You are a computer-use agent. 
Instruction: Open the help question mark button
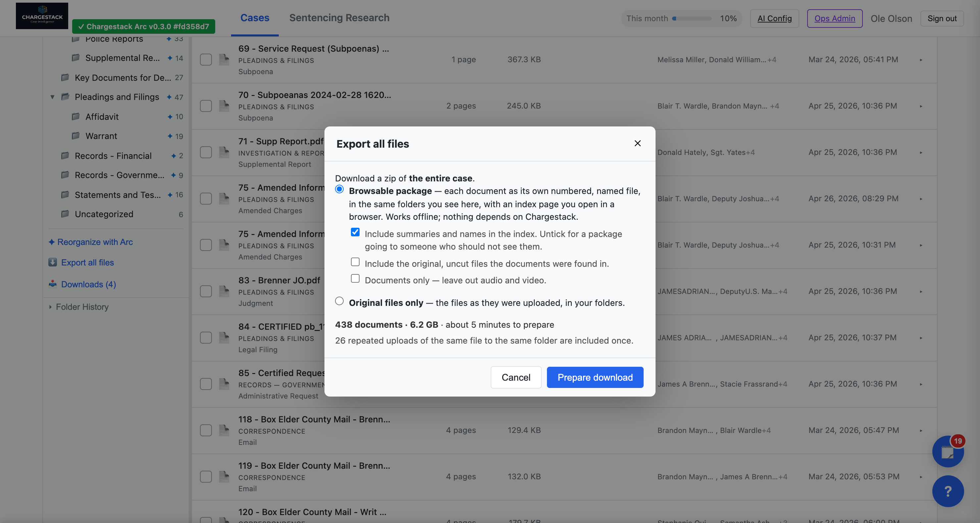pyautogui.click(x=948, y=491)
